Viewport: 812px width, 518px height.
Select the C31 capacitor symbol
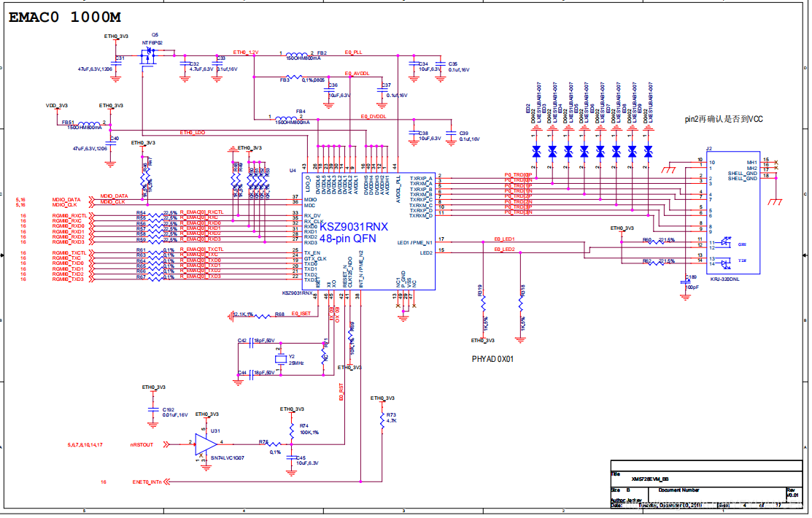coord(117,63)
